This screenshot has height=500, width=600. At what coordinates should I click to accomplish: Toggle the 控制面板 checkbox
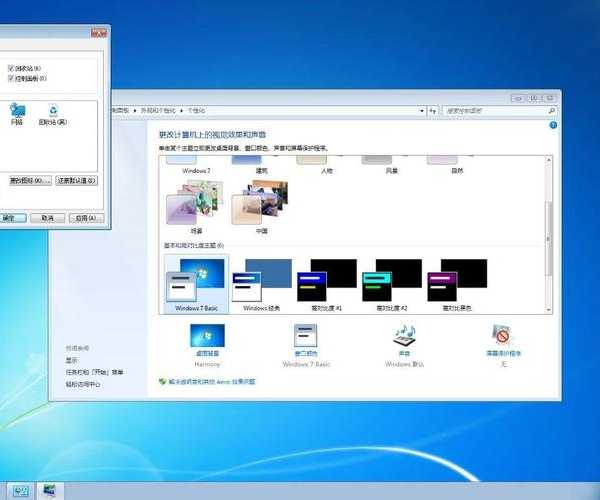[x=11, y=78]
